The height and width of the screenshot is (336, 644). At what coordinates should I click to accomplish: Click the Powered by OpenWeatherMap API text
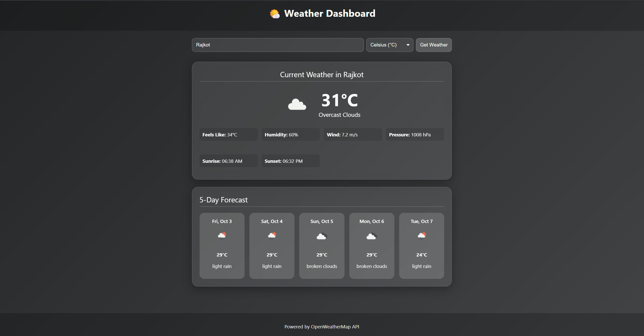point(322,327)
